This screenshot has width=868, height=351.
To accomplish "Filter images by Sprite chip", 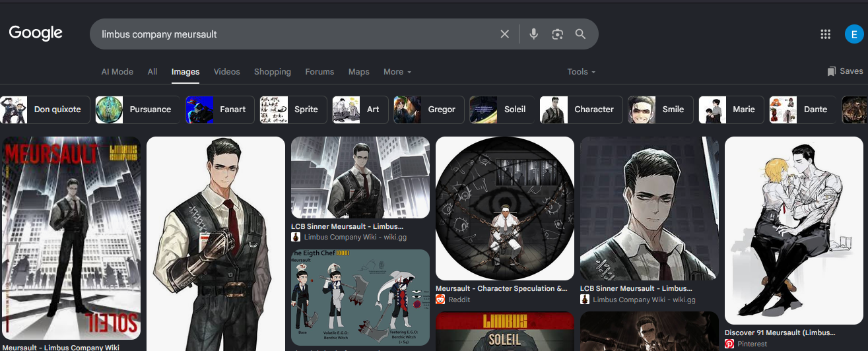I will tap(293, 110).
